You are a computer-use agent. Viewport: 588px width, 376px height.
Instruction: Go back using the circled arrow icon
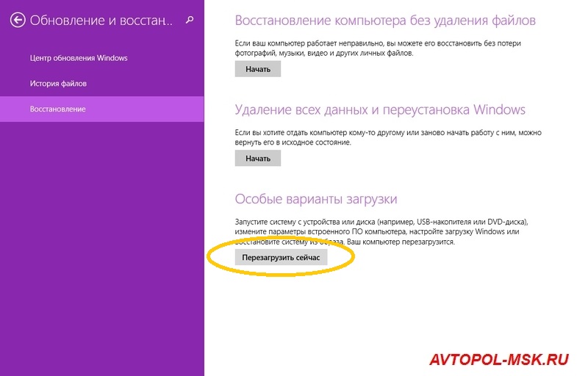(18, 21)
